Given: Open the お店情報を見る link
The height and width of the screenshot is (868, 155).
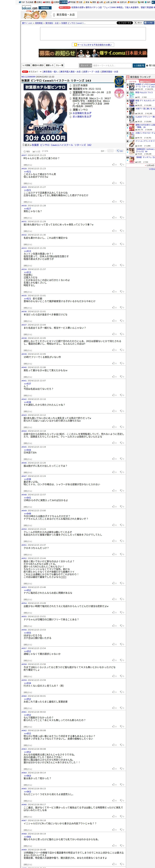Looking at the screenshot, I should [x=82, y=113].
